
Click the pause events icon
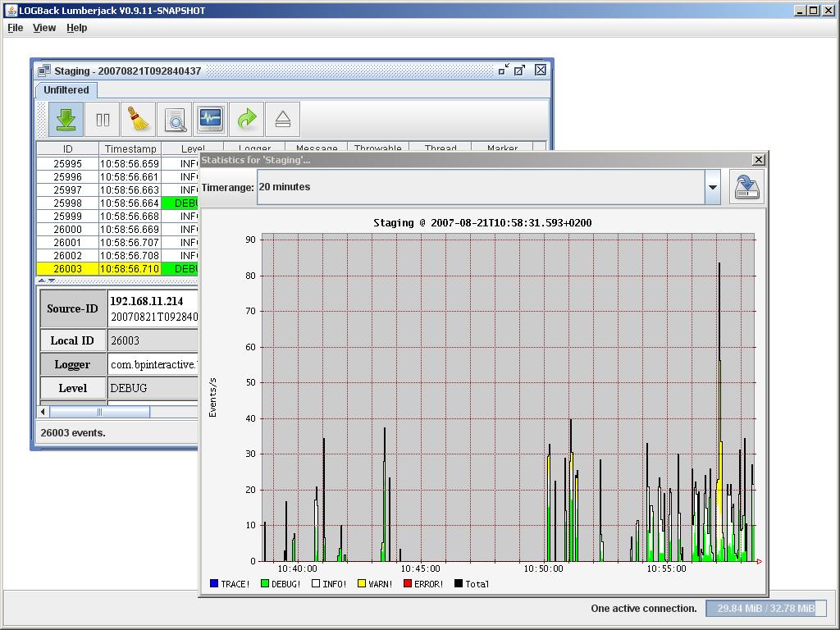pyautogui.click(x=102, y=119)
